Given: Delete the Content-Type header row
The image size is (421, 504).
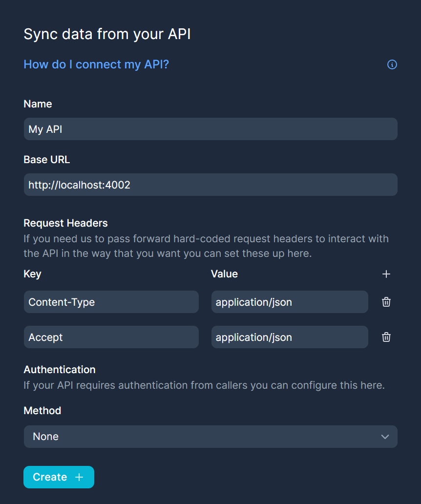Looking at the screenshot, I should [386, 302].
